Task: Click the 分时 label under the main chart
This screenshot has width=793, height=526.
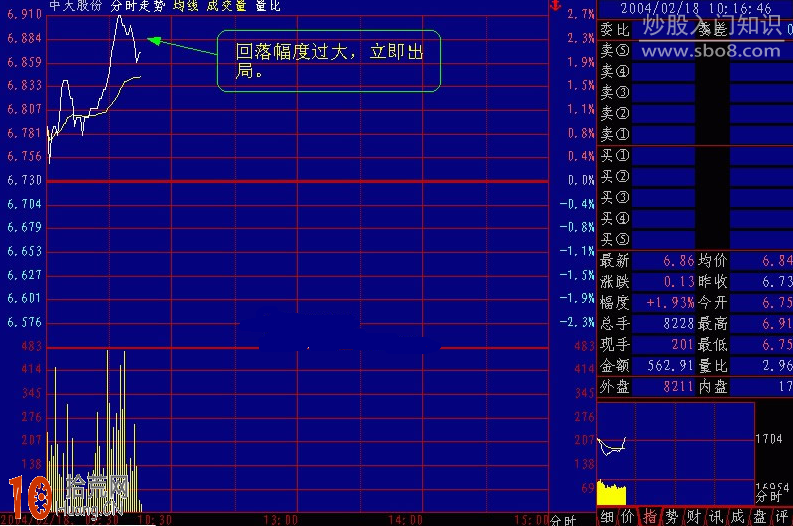Action: click(x=563, y=520)
